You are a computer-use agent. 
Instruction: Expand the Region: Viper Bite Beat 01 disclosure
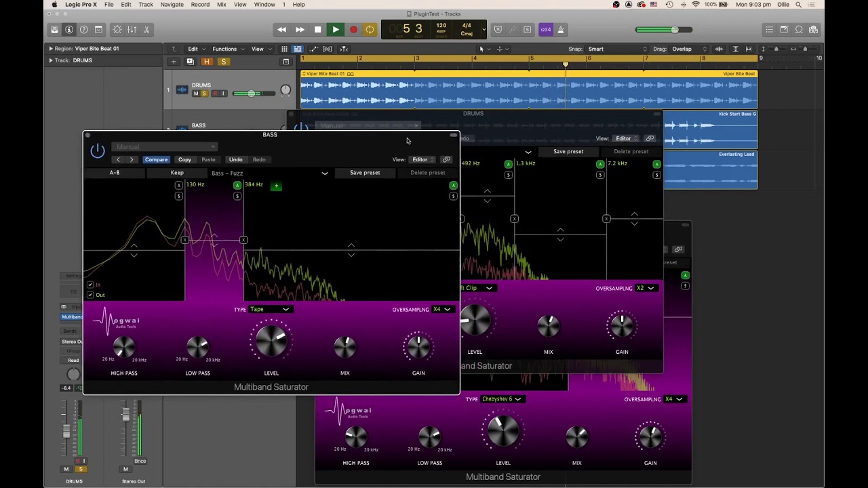50,49
